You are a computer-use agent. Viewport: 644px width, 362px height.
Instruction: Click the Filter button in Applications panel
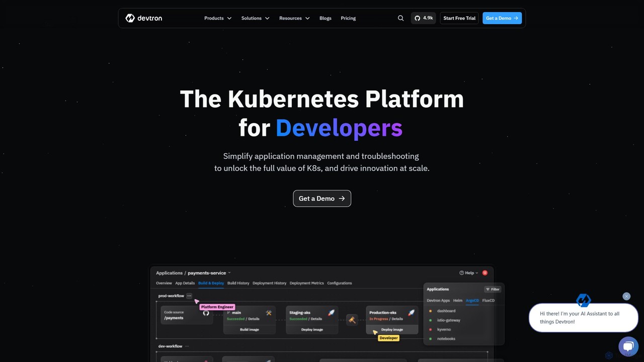point(493,289)
